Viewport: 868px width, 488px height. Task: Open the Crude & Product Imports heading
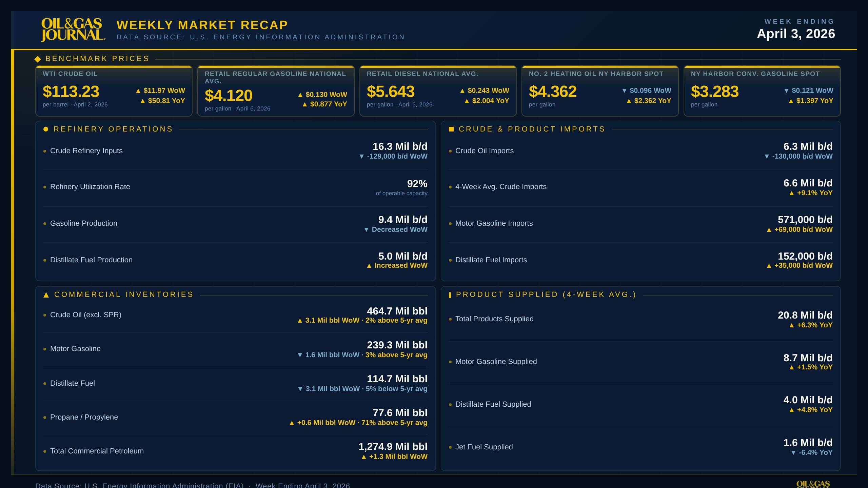[531, 129]
